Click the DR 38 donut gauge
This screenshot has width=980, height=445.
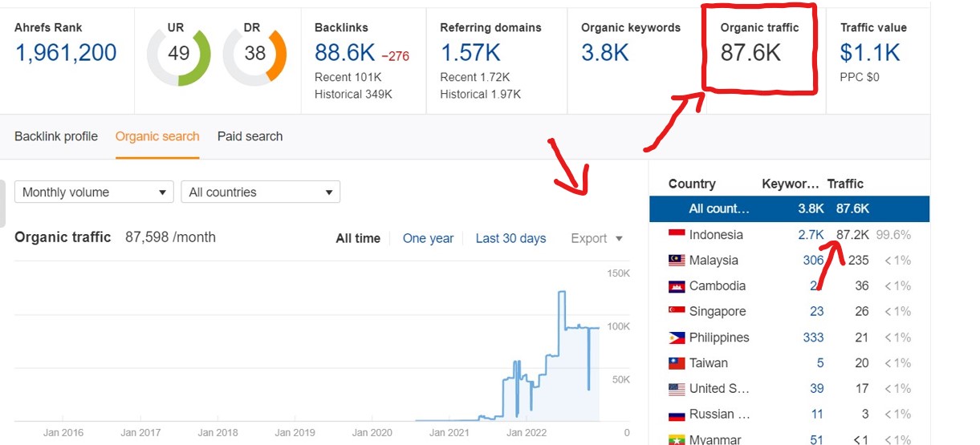[254, 54]
